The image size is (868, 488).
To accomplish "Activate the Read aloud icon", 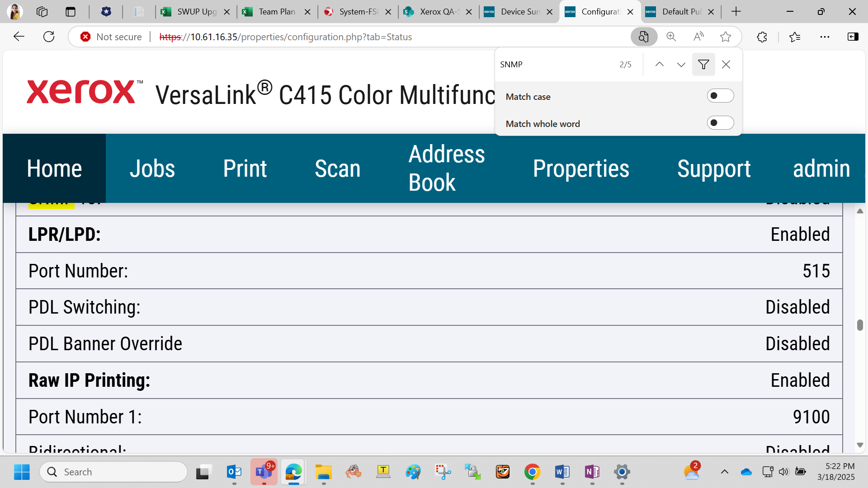I will pos(698,37).
